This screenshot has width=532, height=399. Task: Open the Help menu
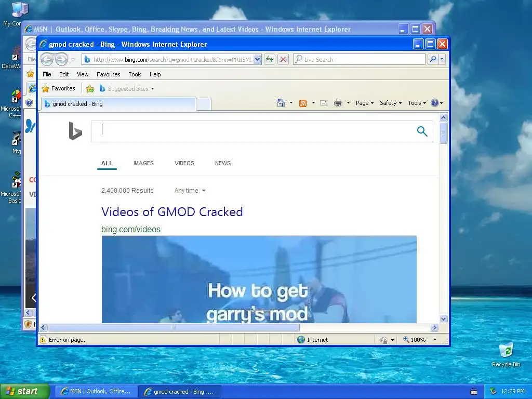click(155, 74)
